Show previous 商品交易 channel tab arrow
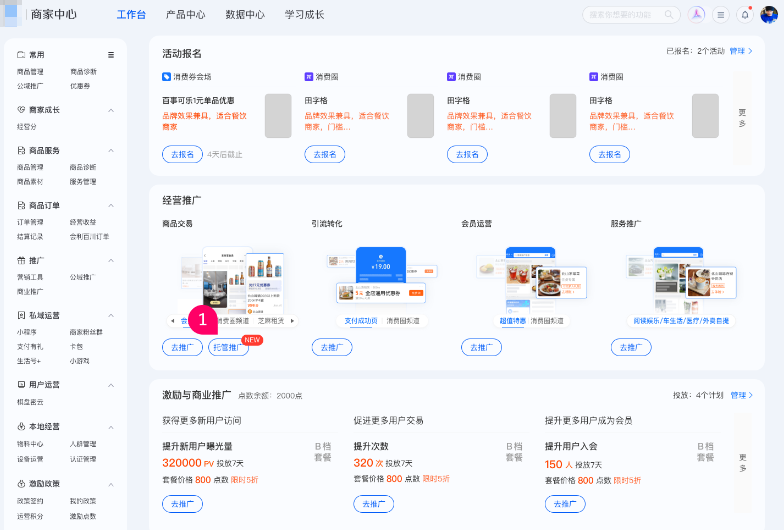Image resolution: width=784 pixels, height=530 pixels. tap(173, 321)
